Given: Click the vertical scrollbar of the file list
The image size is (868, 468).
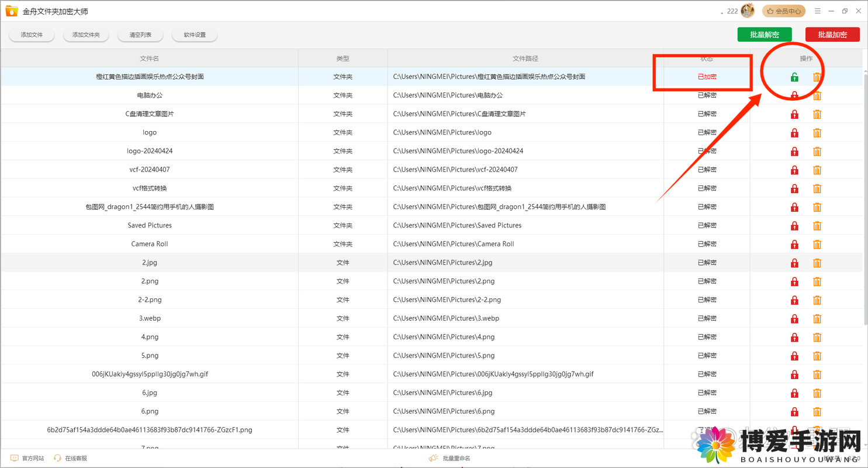Looking at the screenshot, I should coord(865,187).
